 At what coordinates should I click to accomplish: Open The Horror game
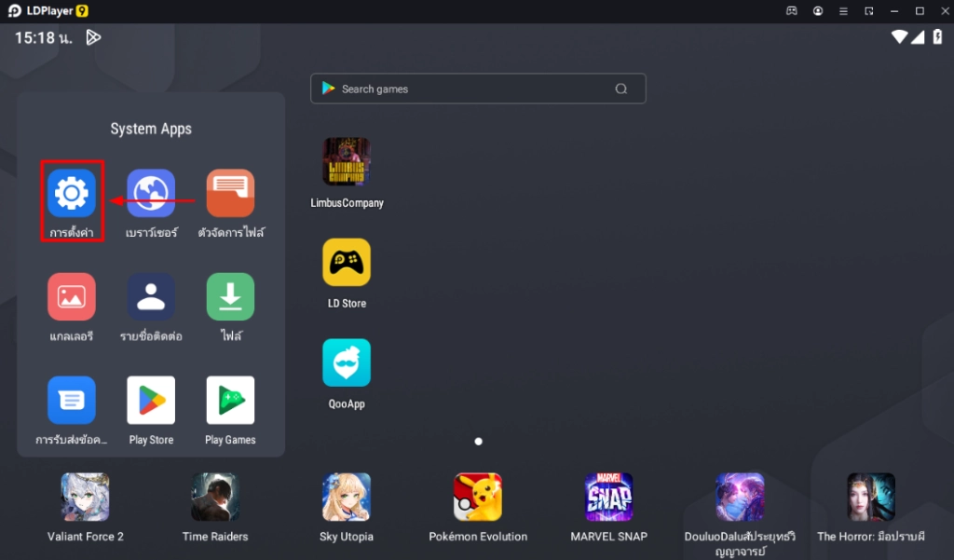click(871, 498)
